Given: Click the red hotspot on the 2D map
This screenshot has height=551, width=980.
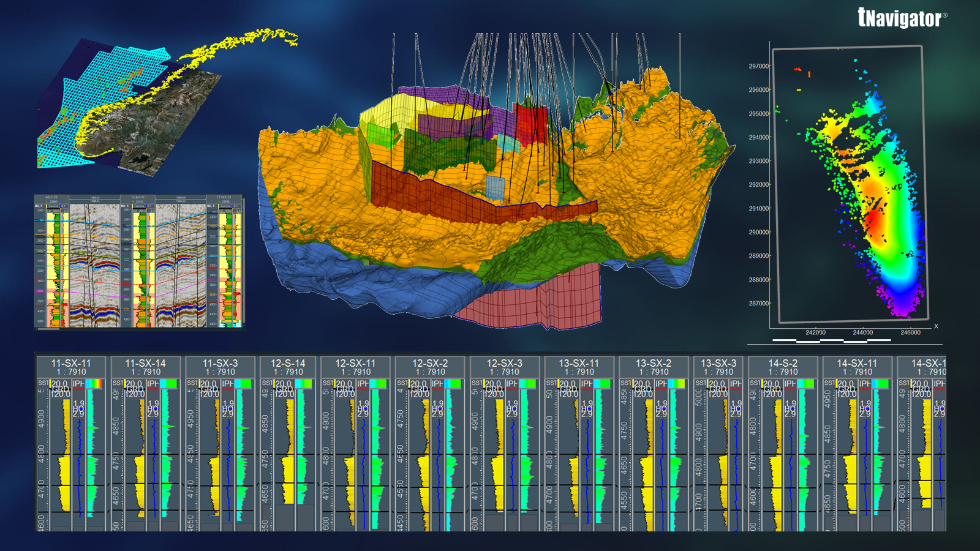Looking at the screenshot, I should (x=873, y=219).
